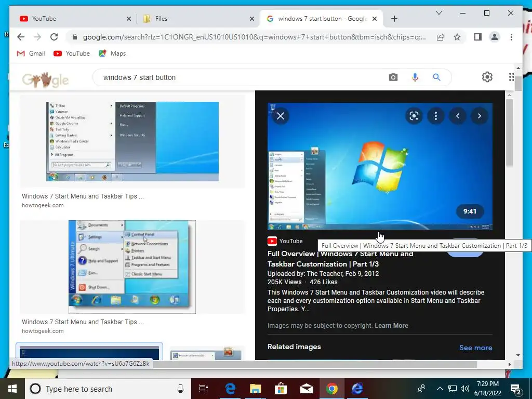Open the volume control tray icon

[465, 389]
